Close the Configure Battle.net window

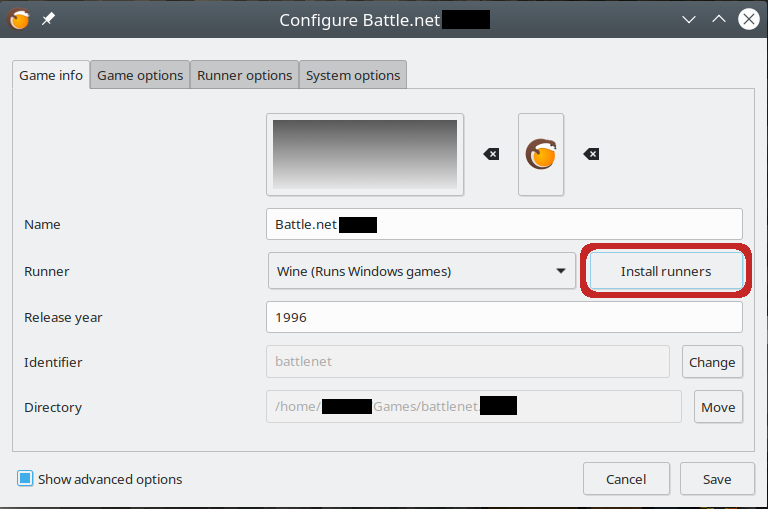(749, 20)
